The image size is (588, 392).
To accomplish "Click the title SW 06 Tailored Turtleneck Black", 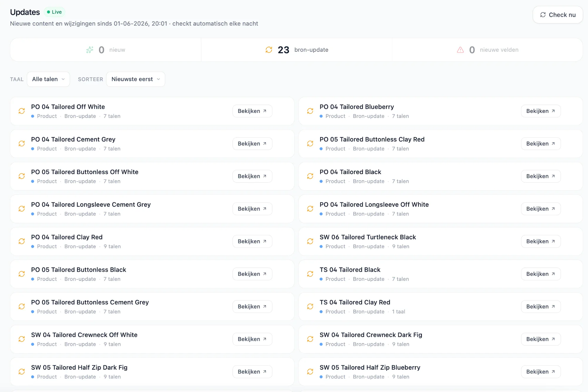I will 368,237.
